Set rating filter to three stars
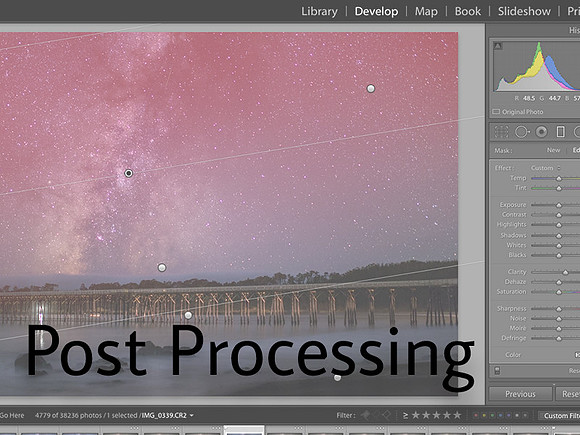Screen dimensions: 580x435 click(436, 415)
